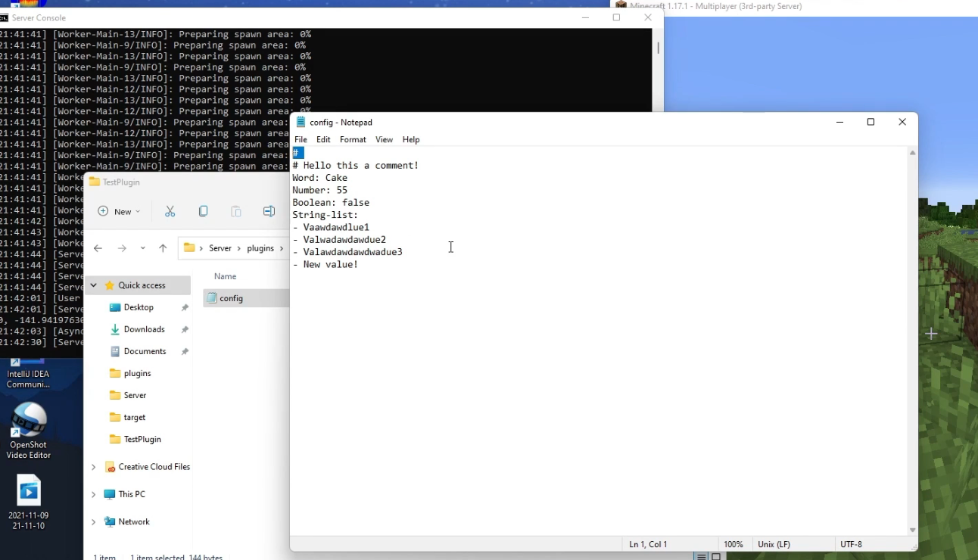978x560 pixels.
Task: Click the plugins breadcrumb in address bar
Action: pyautogui.click(x=260, y=248)
